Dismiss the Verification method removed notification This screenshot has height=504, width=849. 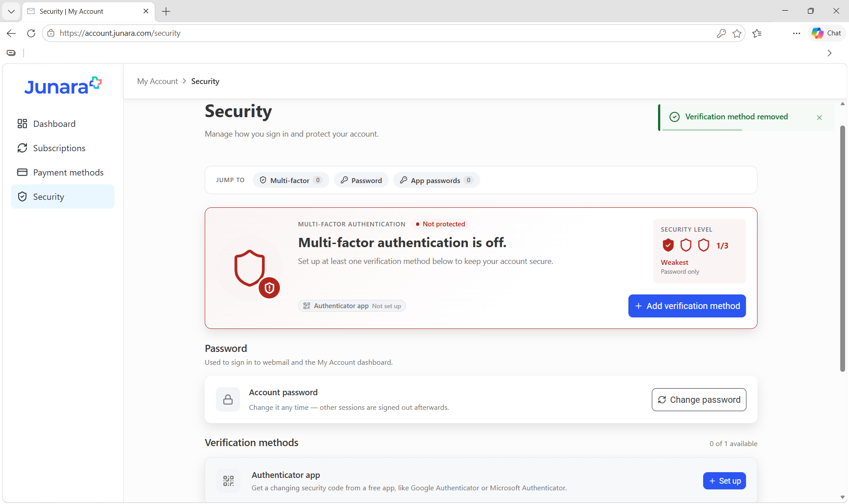819,118
